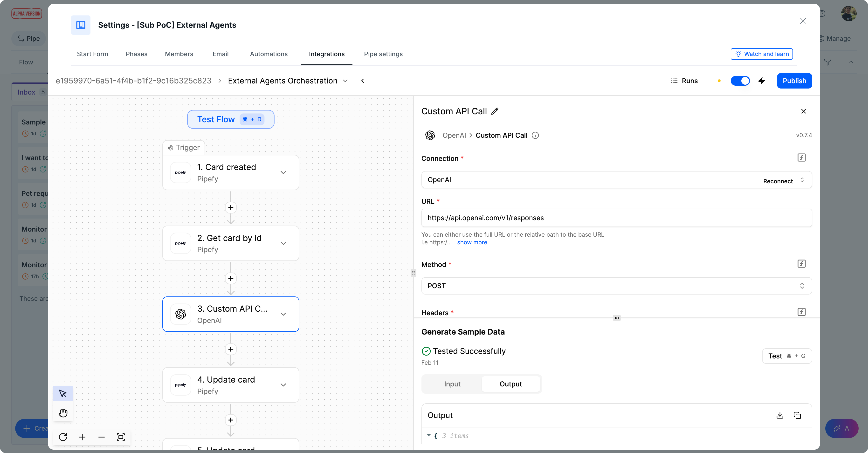Click the lightning bolt icon
The height and width of the screenshot is (453, 868).
(762, 81)
